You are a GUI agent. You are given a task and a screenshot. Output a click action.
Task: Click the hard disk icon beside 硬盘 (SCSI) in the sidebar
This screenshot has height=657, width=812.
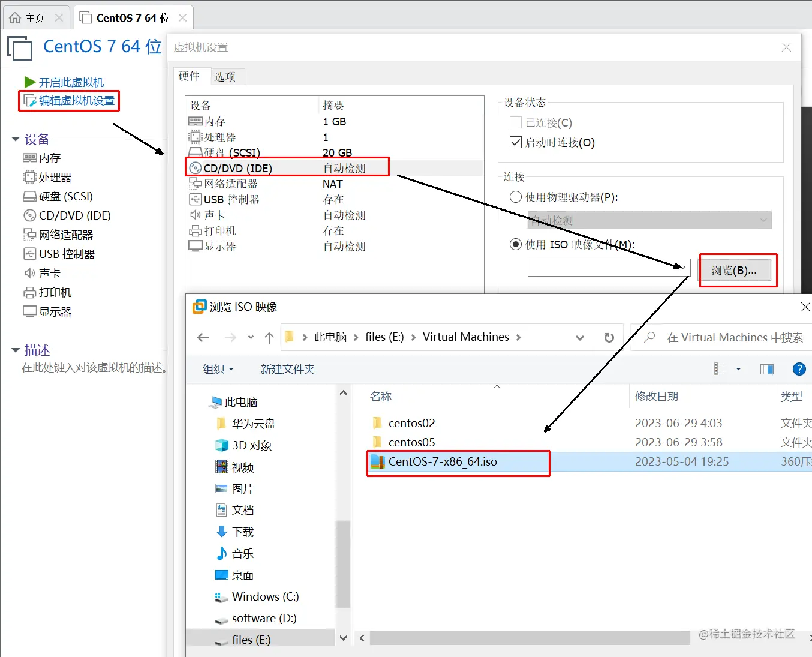30,196
